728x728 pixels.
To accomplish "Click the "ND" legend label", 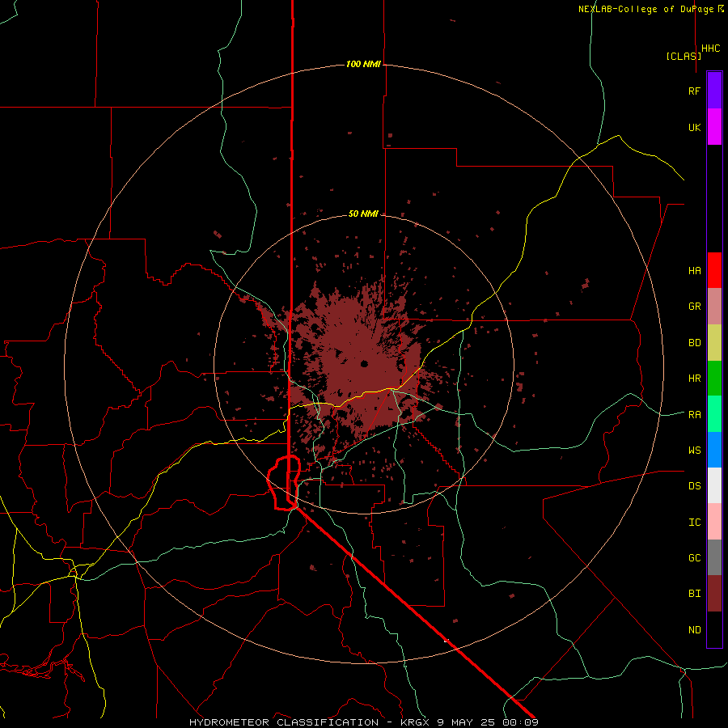I will tap(695, 629).
